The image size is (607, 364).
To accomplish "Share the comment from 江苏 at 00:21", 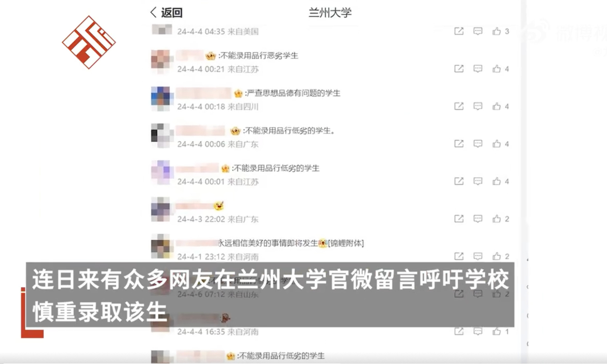I will click(x=459, y=69).
